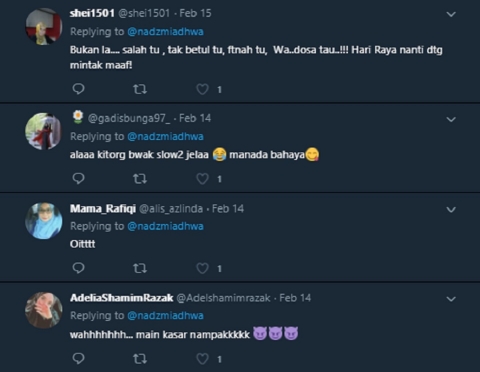Retweet AdeliaShamimRazak's tweet

[x=140, y=359]
